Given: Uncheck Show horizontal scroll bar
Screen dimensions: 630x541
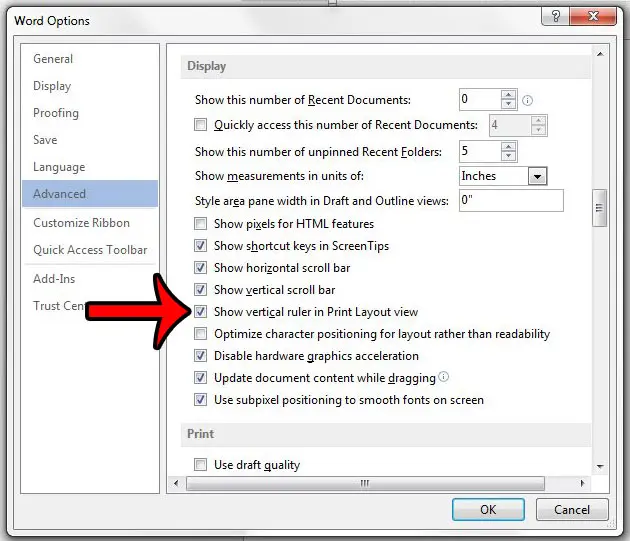Looking at the screenshot, I should (x=200, y=268).
